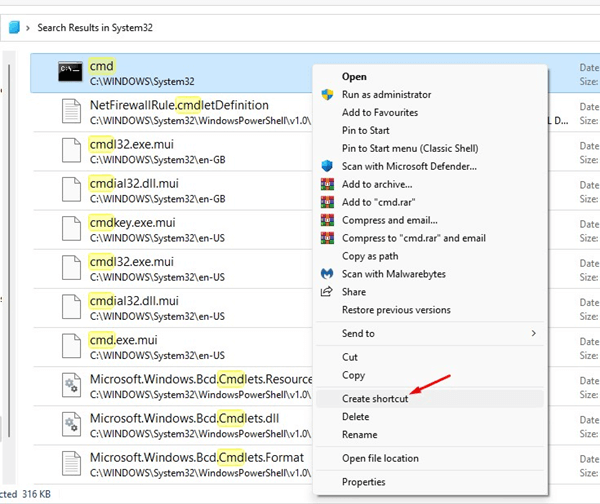Select Delete in the context menu

pyautogui.click(x=355, y=417)
